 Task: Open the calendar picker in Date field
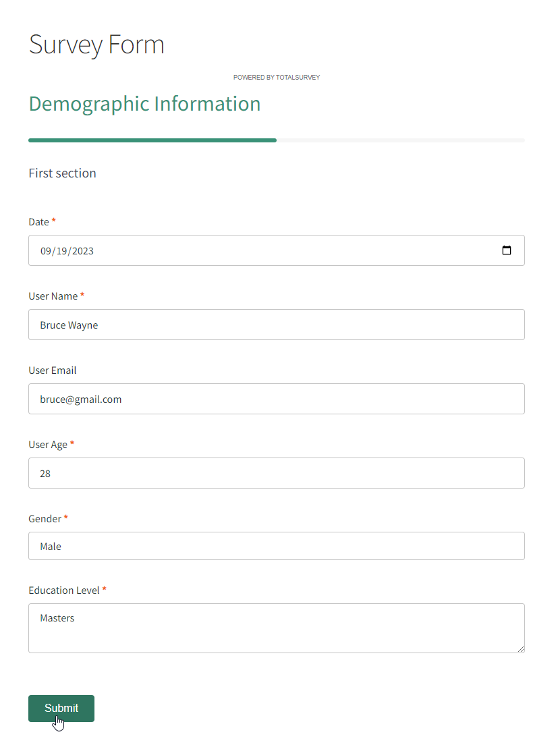pos(507,250)
